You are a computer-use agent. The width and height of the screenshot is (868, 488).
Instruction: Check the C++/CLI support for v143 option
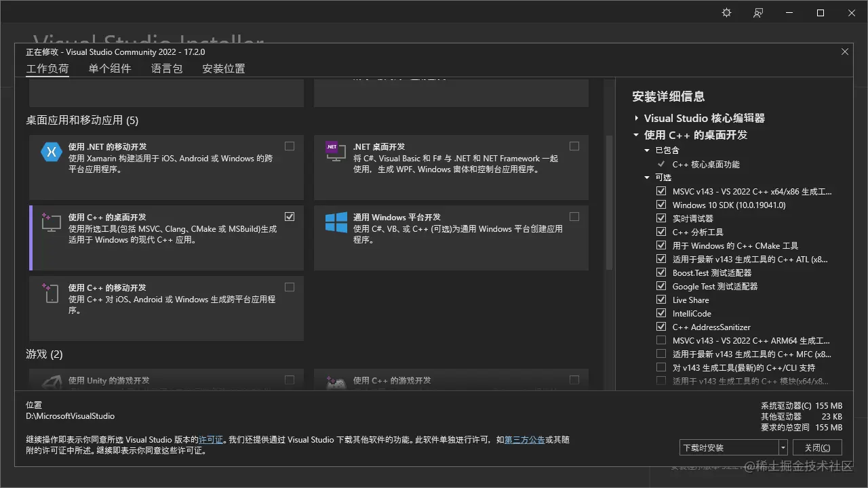click(x=661, y=367)
